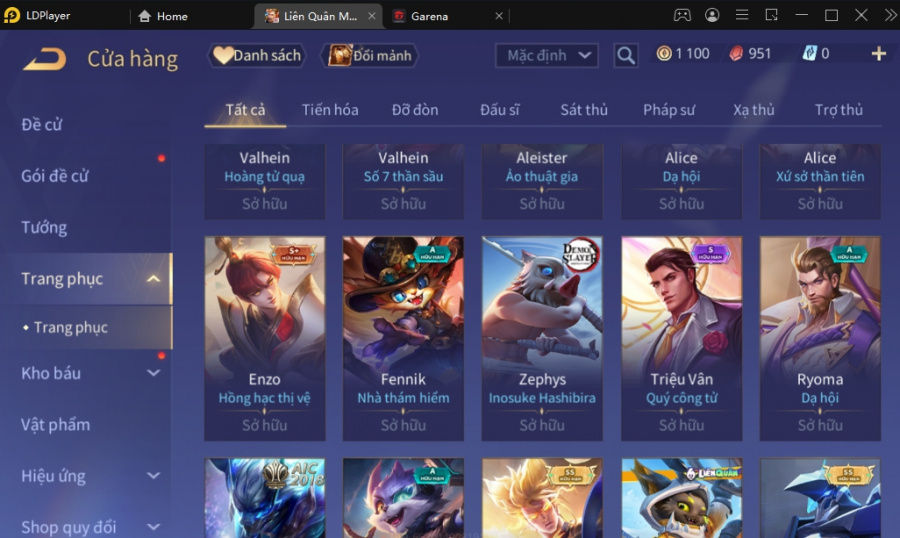Select Enzo Hồng hạc thị vệ skin card
Viewport: 900px width, 538px height.
[265, 338]
